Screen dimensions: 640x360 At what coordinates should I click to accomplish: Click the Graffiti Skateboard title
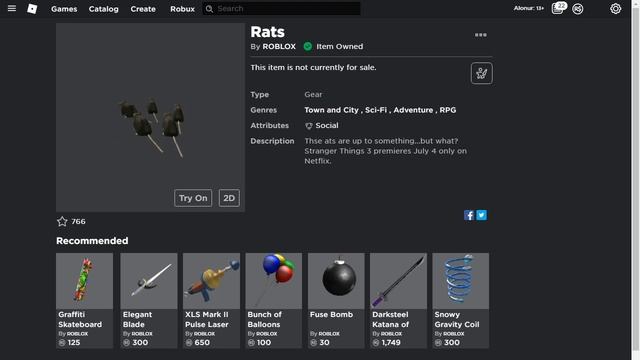coord(80,320)
